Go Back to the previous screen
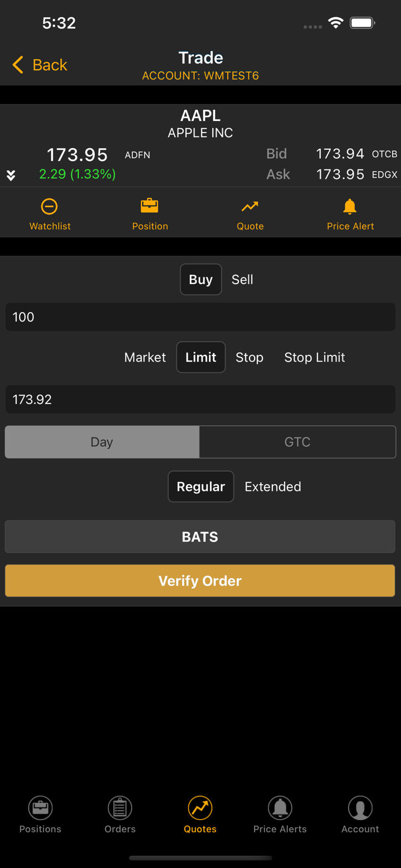The width and height of the screenshot is (401, 868). (x=40, y=65)
